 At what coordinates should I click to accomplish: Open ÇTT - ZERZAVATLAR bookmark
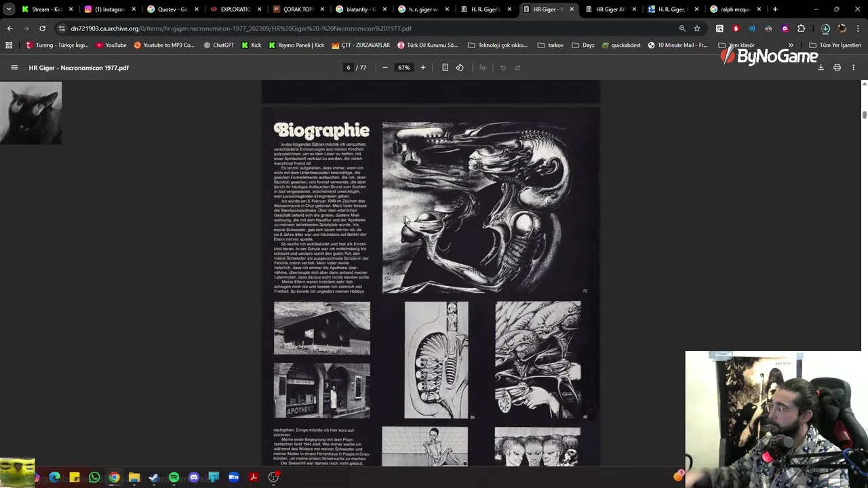click(x=361, y=45)
